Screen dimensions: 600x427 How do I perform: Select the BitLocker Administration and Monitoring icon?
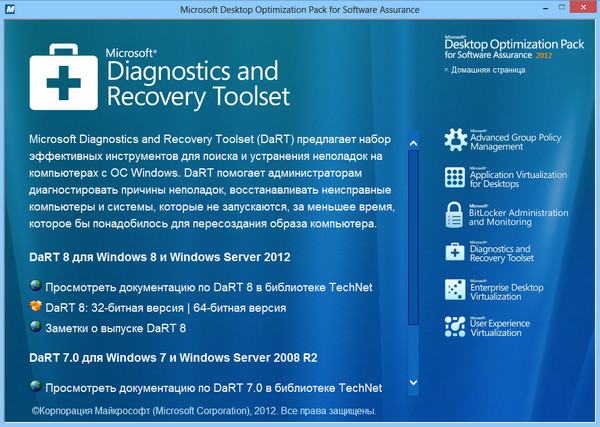[452, 215]
